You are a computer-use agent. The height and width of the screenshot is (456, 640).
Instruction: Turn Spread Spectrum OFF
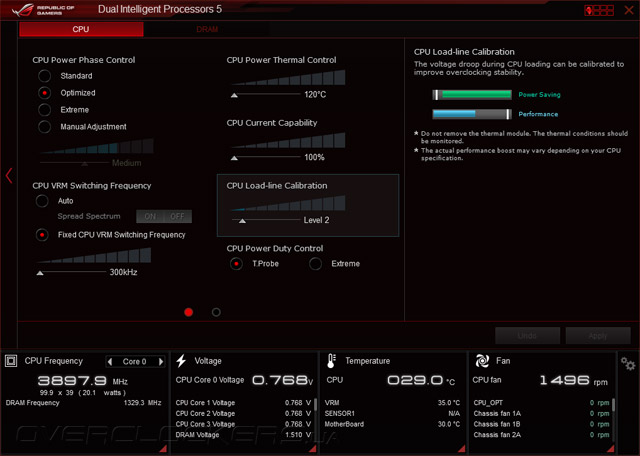[x=178, y=216]
